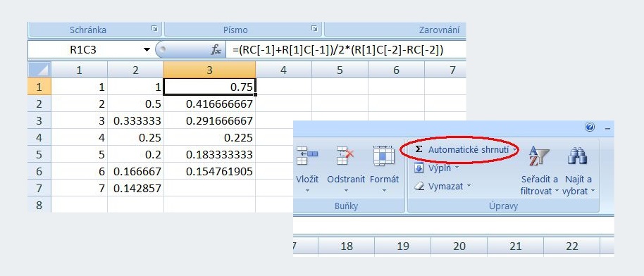Expand the Formát dropdown arrow

click(385, 191)
